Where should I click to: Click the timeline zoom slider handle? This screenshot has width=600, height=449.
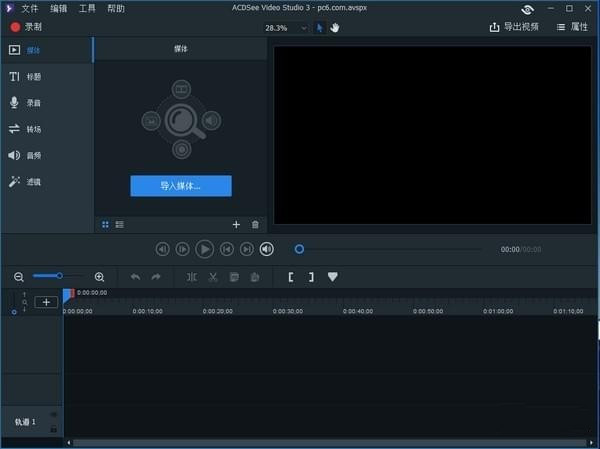click(59, 276)
